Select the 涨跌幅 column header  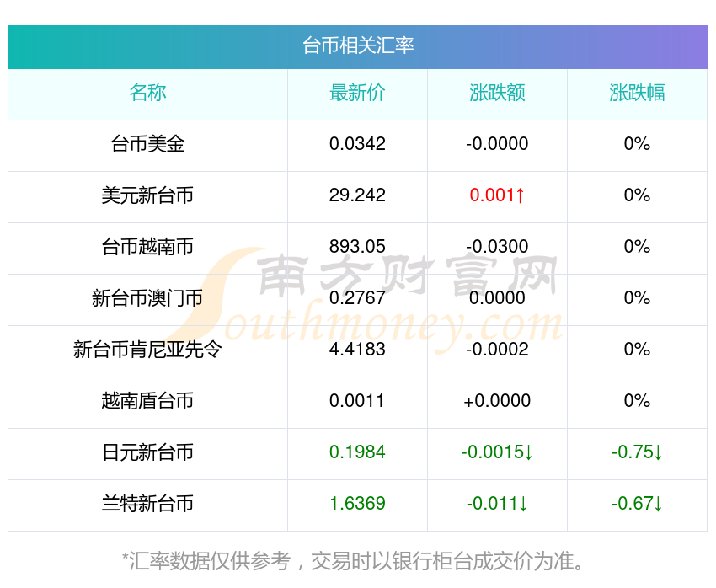pyautogui.click(x=637, y=93)
